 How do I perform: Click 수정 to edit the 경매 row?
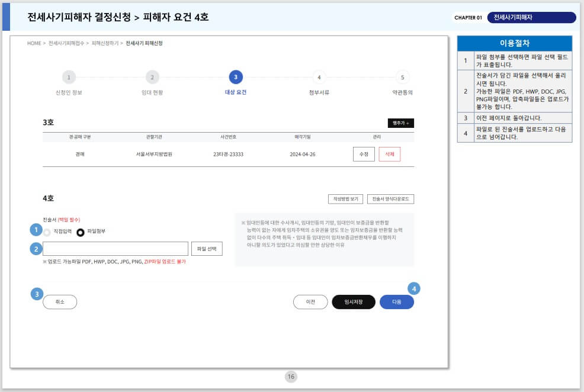(x=364, y=154)
